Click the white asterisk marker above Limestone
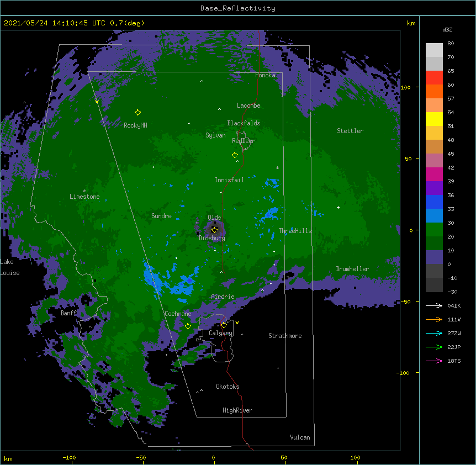Screen dimensions: 476x465 (x=84, y=191)
